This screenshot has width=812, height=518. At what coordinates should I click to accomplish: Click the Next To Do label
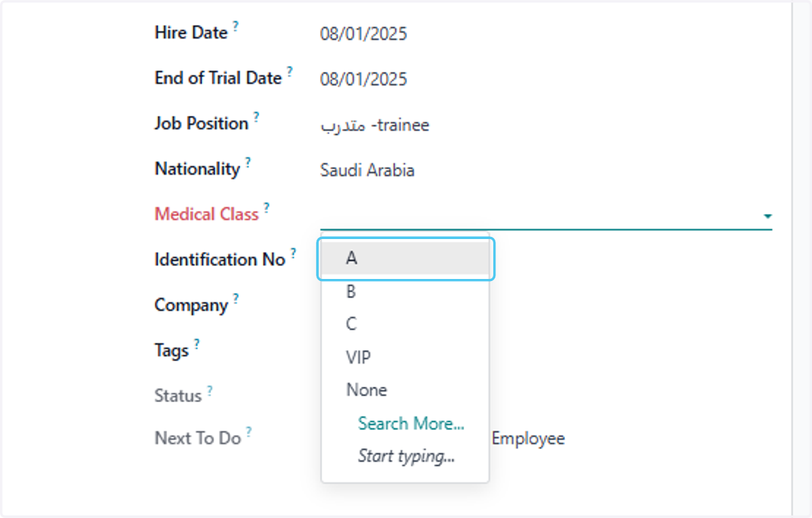click(x=198, y=438)
